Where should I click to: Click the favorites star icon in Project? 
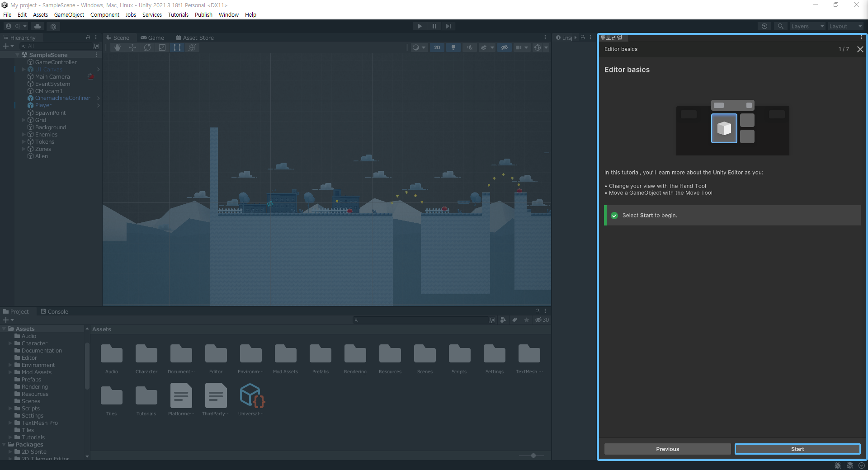point(527,320)
